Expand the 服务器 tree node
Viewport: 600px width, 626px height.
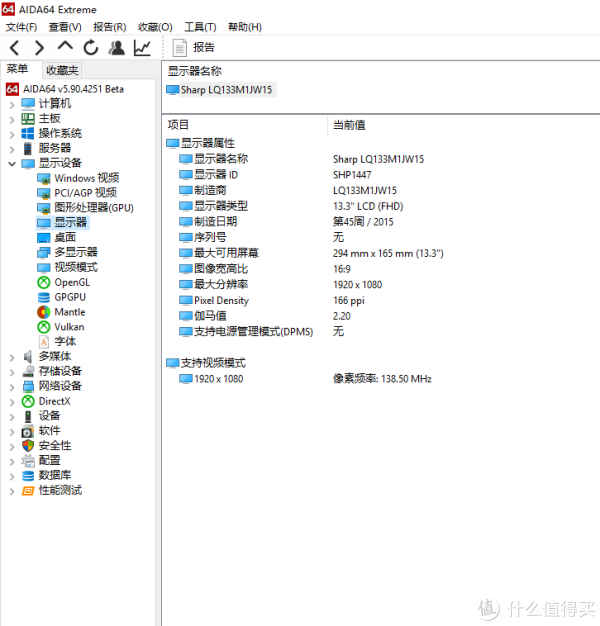click(x=12, y=149)
